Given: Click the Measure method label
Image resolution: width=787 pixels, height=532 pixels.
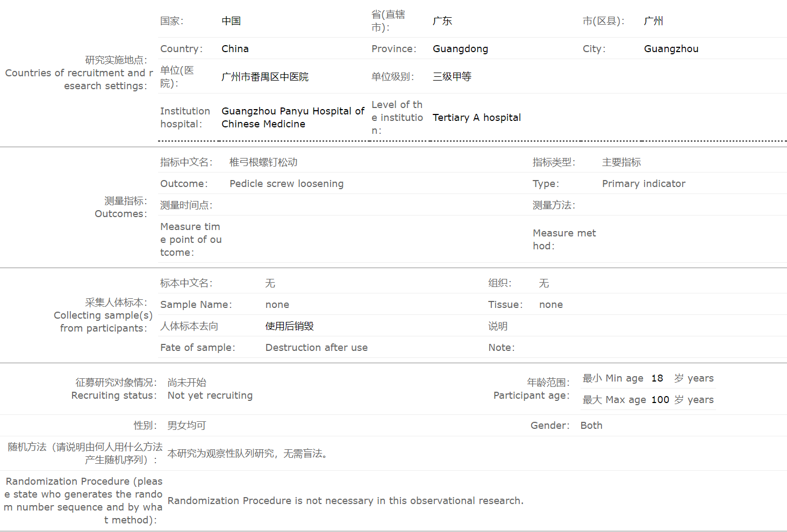Looking at the screenshot, I should tap(564, 240).
